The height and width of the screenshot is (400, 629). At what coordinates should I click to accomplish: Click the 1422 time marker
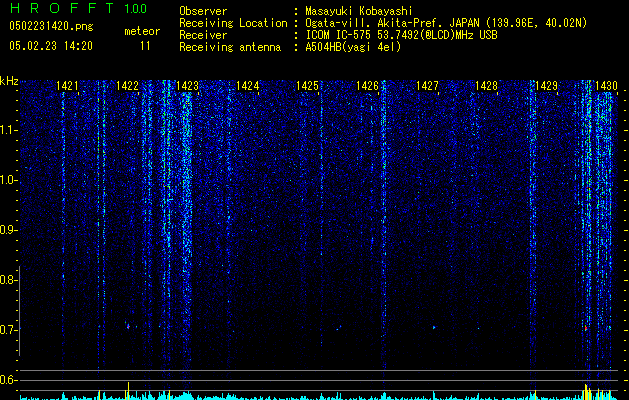point(127,86)
